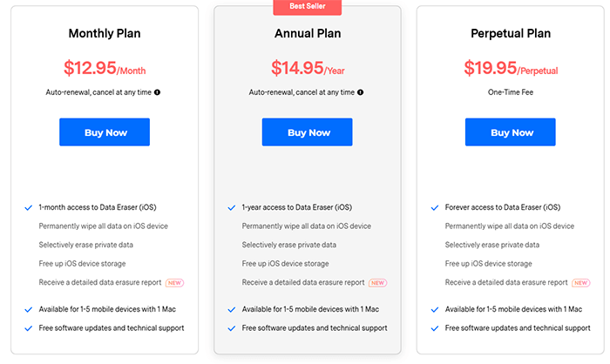Viewport: 610px width, 364px height.
Task: Buy the Monthly Plan with Buy Now
Action: pos(105,132)
